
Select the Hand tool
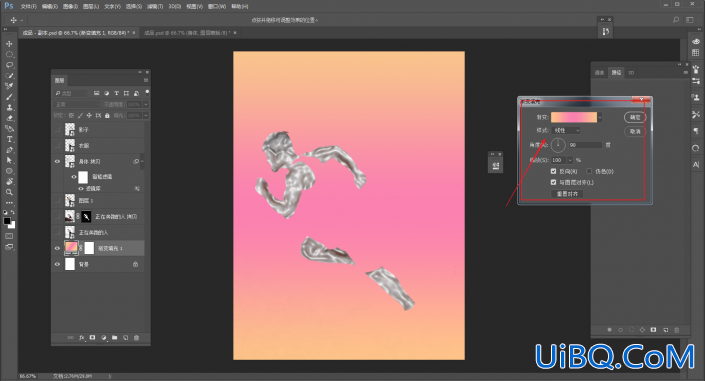[x=9, y=182]
